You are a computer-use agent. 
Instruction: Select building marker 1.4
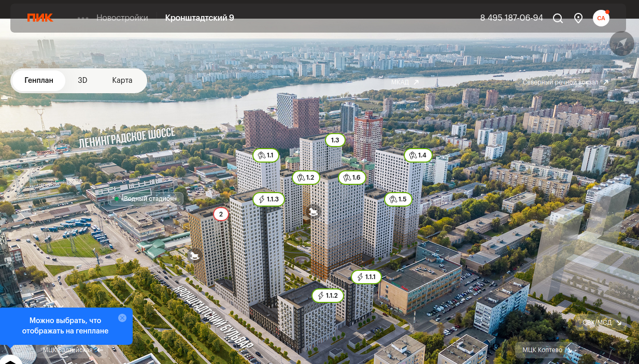418,155
